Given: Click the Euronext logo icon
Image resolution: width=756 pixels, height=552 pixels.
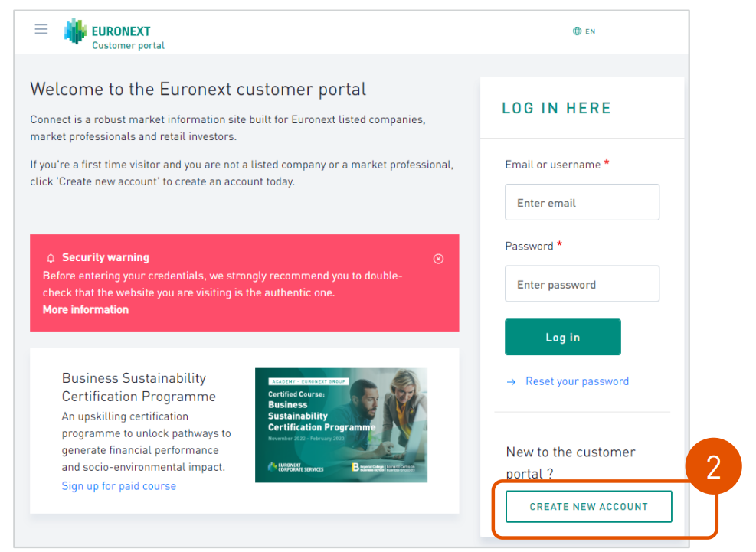Looking at the screenshot, I should (x=76, y=31).
